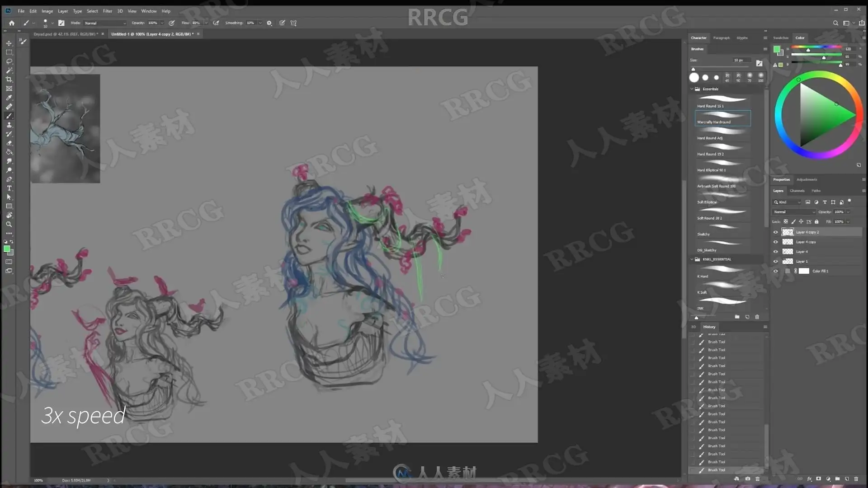Image resolution: width=868 pixels, height=488 pixels.
Task: Choose the Soft Round 30 2 brush
Action: [722, 214]
